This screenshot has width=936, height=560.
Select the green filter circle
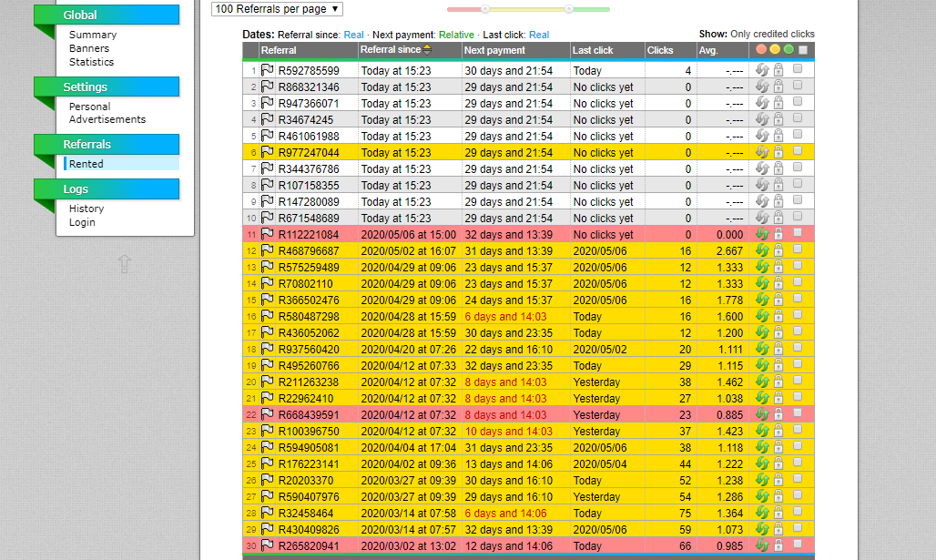pos(788,49)
